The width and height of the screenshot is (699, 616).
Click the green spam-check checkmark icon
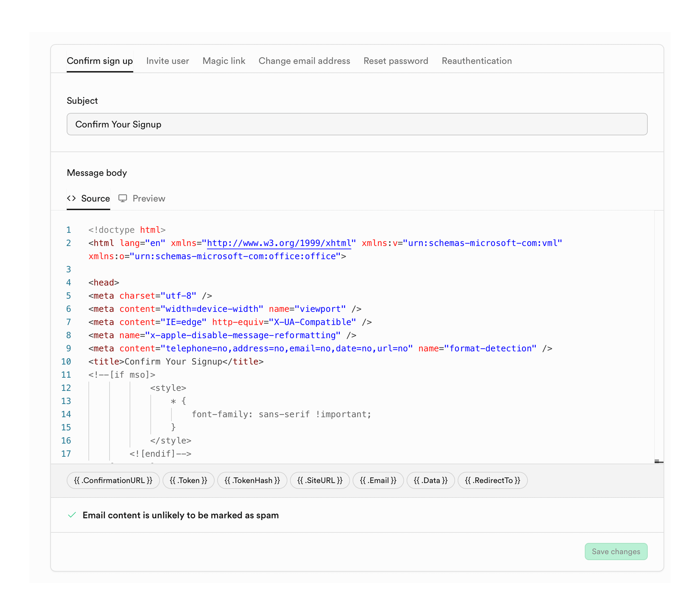[x=72, y=515]
